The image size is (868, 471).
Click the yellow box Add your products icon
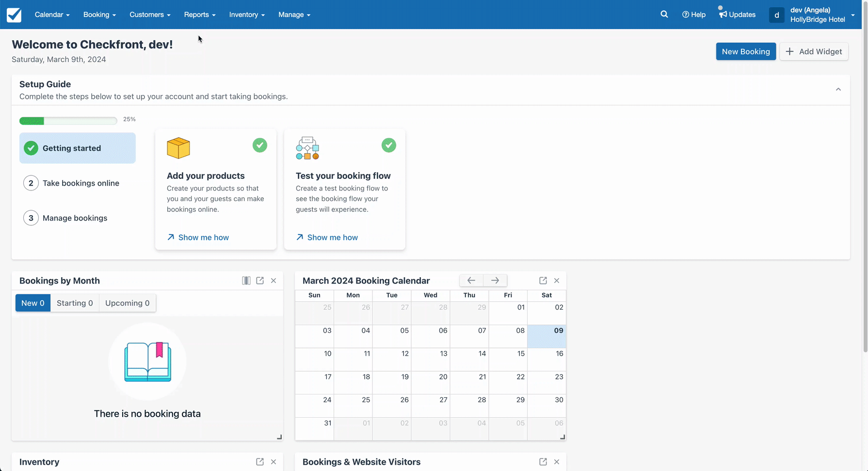pyautogui.click(x=178, y=148)
